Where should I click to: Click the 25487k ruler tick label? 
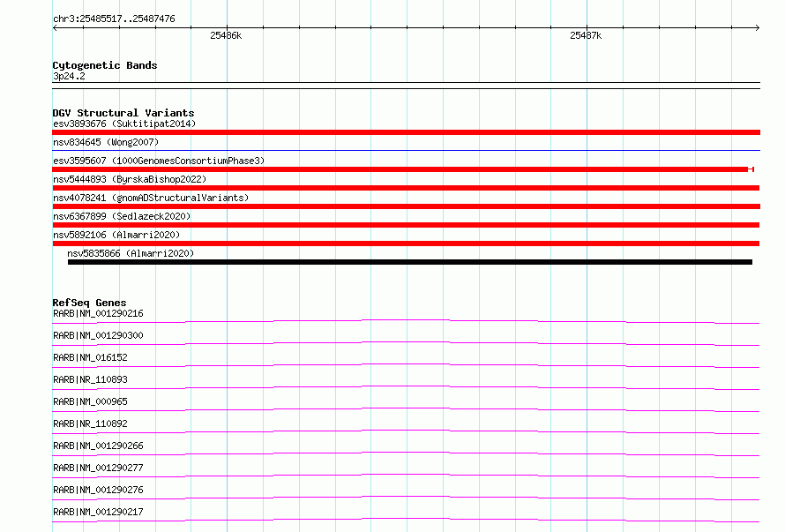[586, 35]
